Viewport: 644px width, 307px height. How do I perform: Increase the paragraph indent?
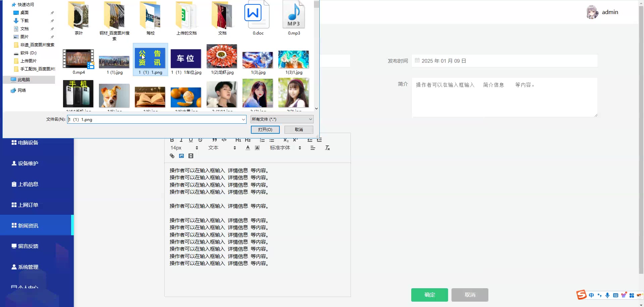(319, 140)
